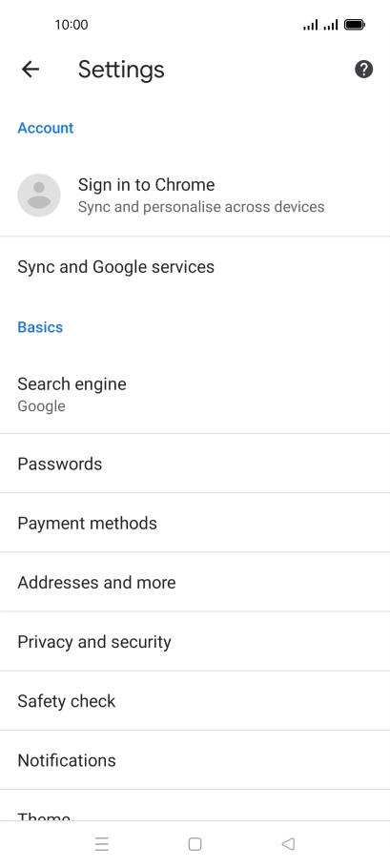The height and width of the screenshot is (868, 390).
Task: Open the partially visible Theme item
Action: tap(195, 805)
